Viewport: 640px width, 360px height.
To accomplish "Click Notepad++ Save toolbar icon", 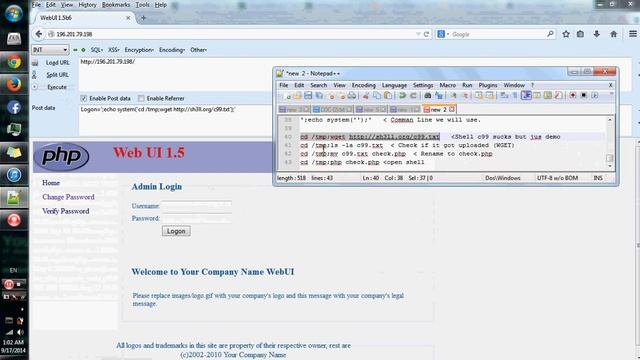I will [308, 96].
